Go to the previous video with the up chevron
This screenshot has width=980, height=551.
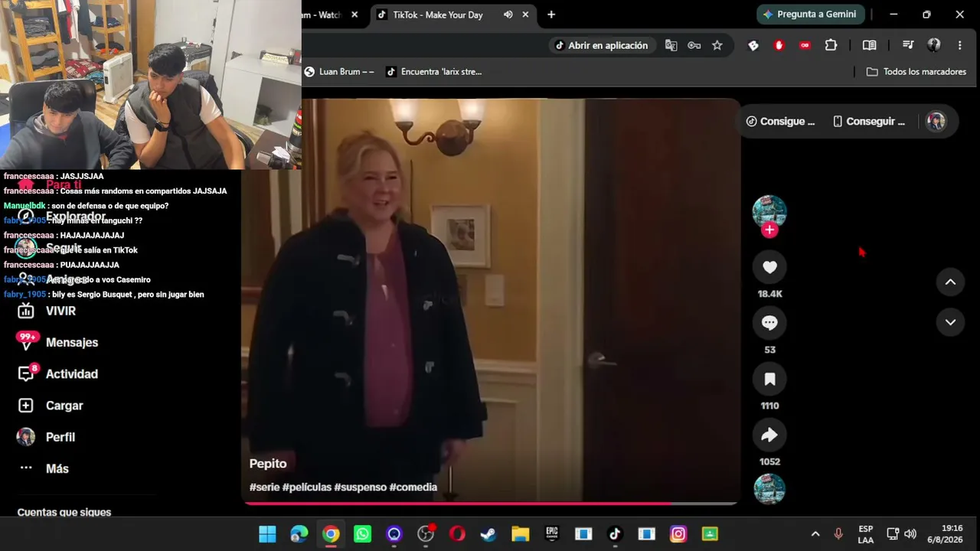point(950,282)
